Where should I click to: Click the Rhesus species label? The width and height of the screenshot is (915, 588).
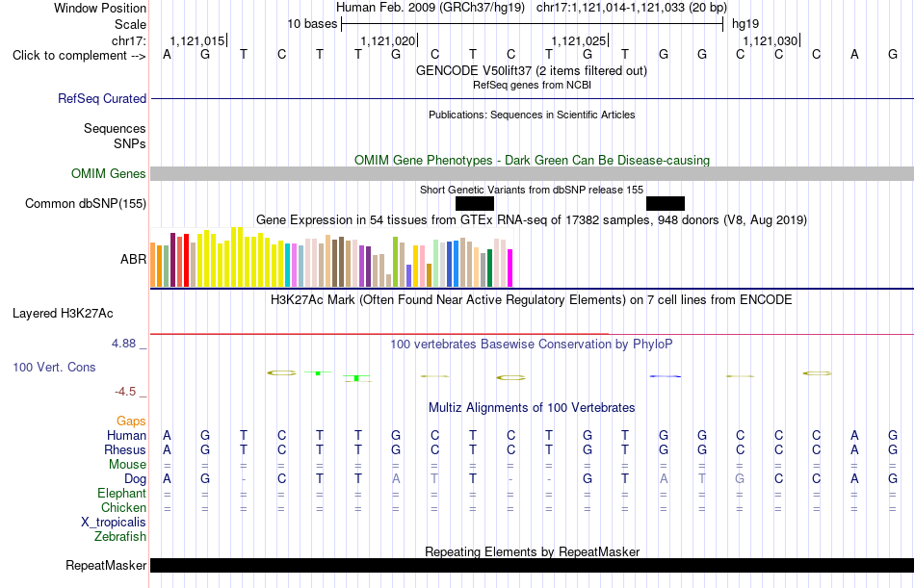125,450
